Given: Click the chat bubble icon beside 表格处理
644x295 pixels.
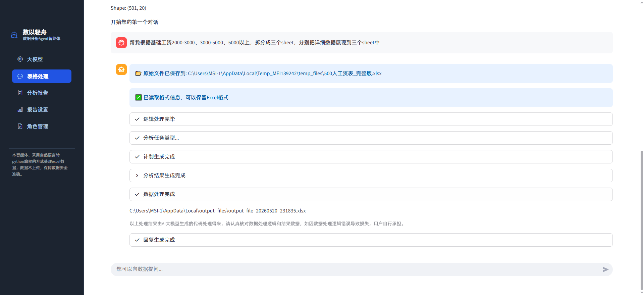Looking at the screenshot, I should click(20, 76).
